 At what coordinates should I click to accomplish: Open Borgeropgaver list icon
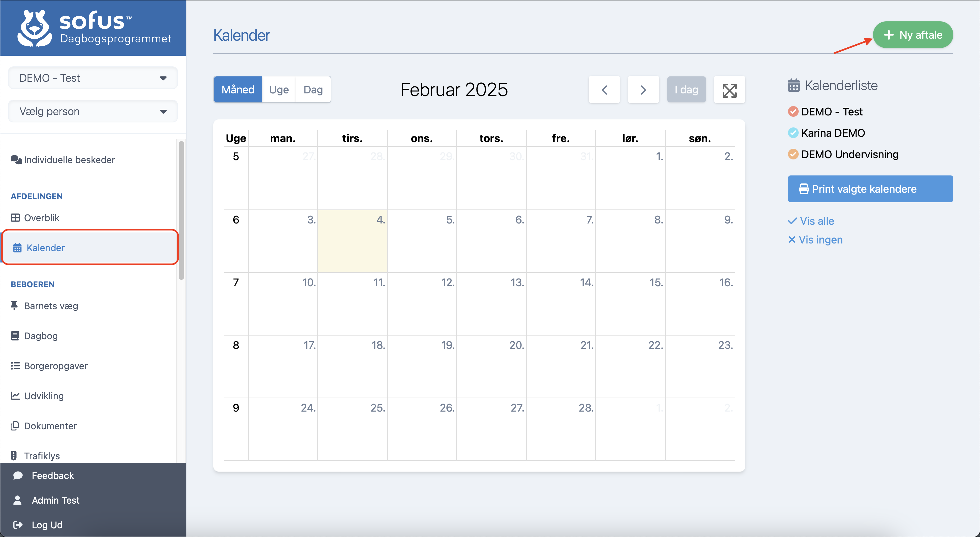[15, 366]
